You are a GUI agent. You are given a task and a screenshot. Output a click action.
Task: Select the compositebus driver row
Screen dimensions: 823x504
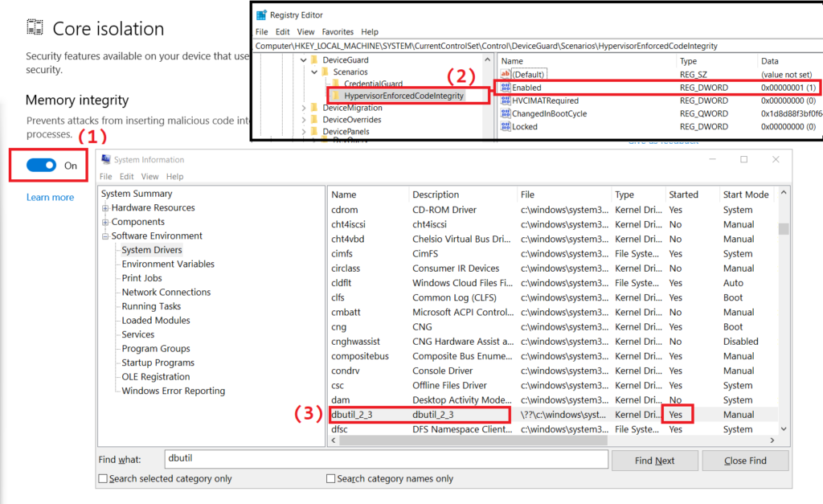point(553,356)
